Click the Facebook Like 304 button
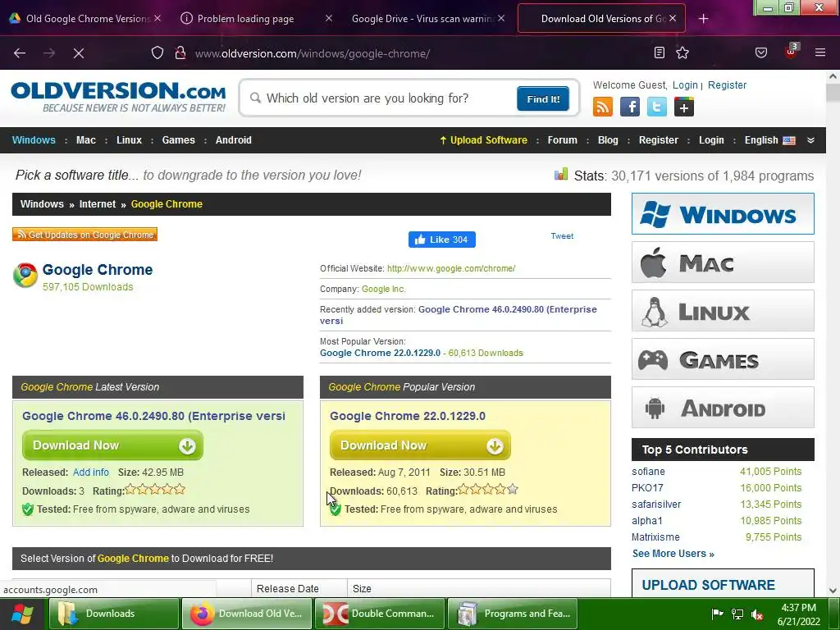This screenshot has width=840, height=630. pos(442,240)
